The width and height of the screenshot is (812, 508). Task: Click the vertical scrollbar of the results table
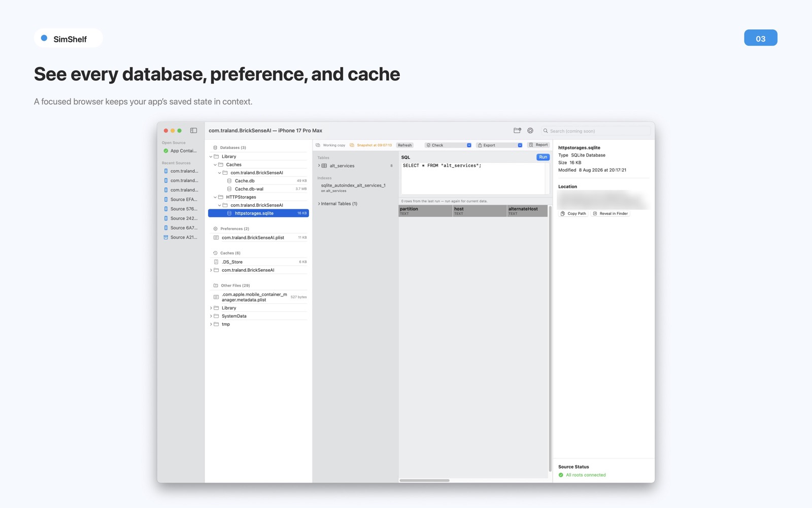[550, 339]
